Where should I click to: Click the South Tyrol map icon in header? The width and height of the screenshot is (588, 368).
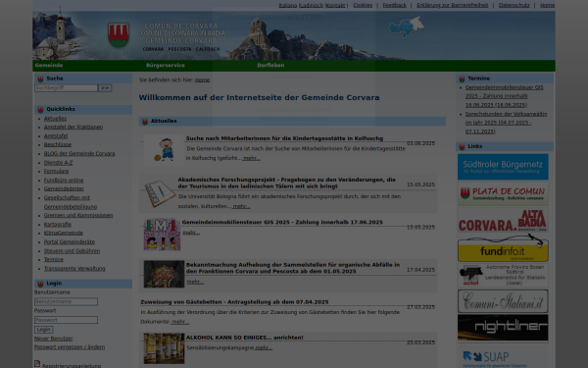pyautogui.click(x=406, y=27)
